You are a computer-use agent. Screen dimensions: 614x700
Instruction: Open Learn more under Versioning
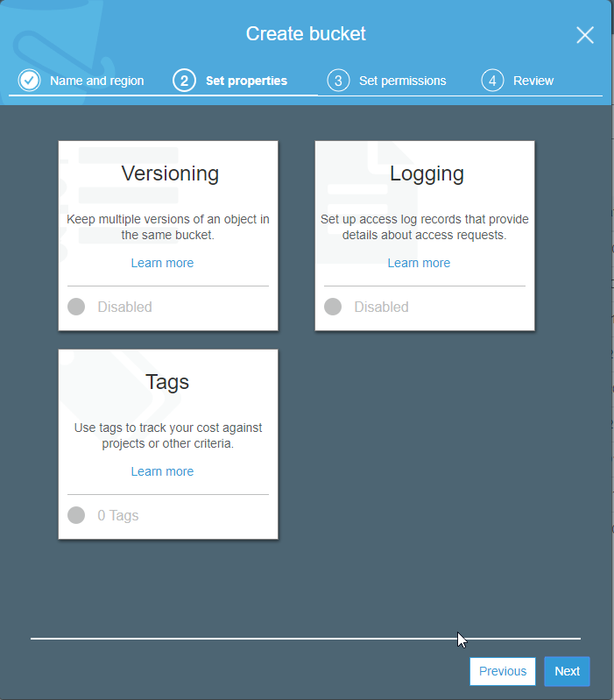pyautogui.click(x=162, y=263)
